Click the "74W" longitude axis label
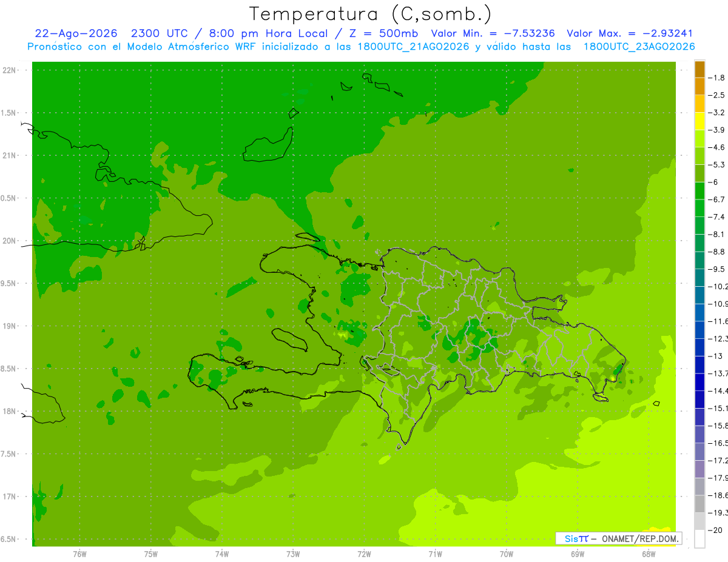This screenshot has height=562, width=728. click(221, 554)
